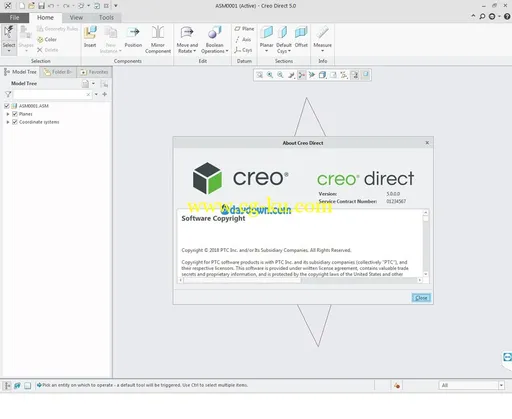
Task: Choose the Mirror Component tool
Action: pos(158,39)
